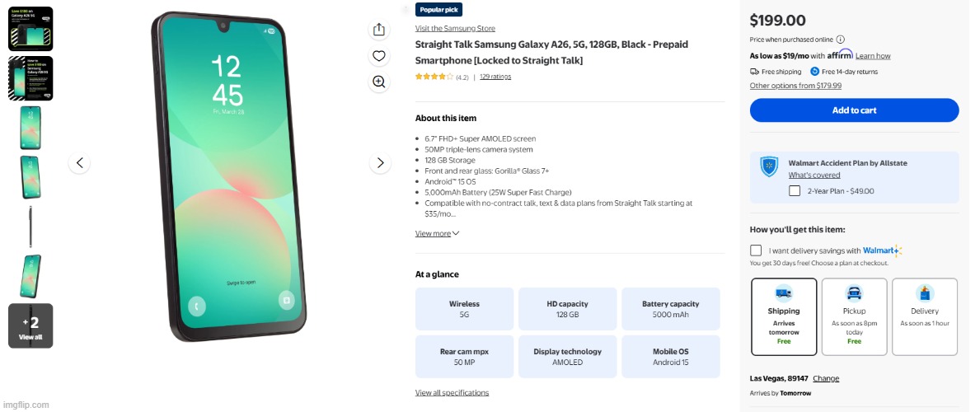This screenshot has width=980, height=412.
Task: Show next product image with right arrow
Action: (380, 163)
